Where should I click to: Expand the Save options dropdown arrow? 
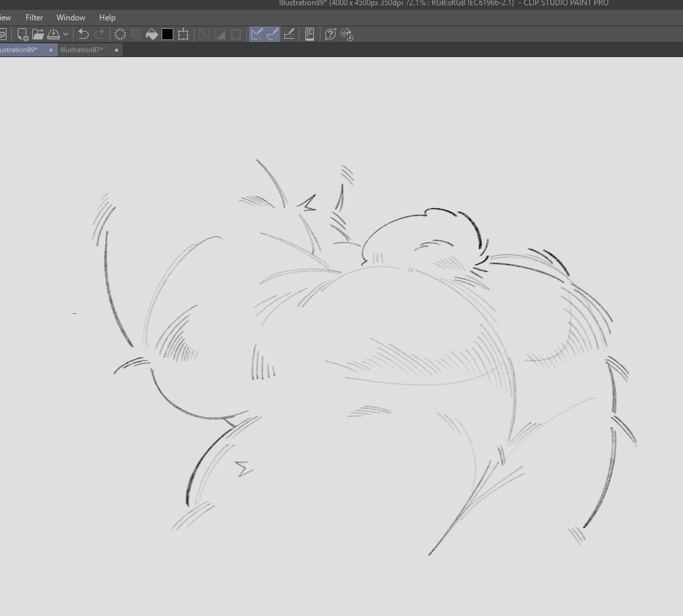tap(66, 34)
